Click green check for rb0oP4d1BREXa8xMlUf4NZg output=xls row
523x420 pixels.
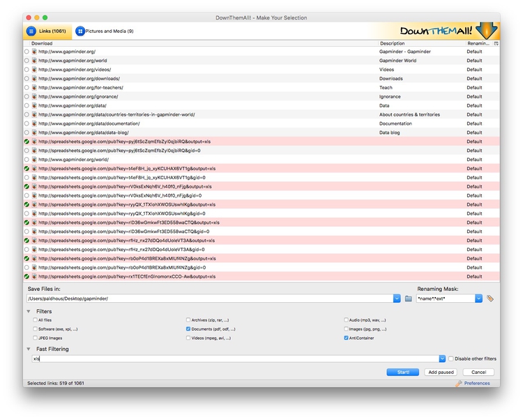click(x=26, y=259)
